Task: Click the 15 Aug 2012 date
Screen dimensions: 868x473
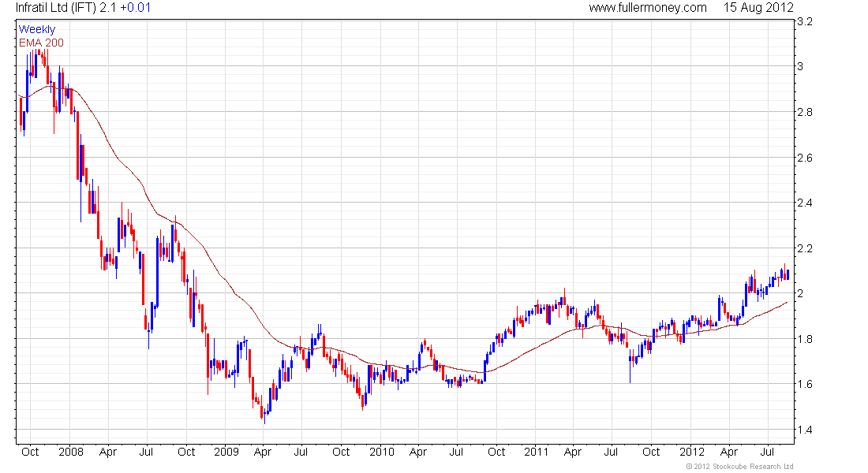Action: pyautogui.click(x=758, y=8)
